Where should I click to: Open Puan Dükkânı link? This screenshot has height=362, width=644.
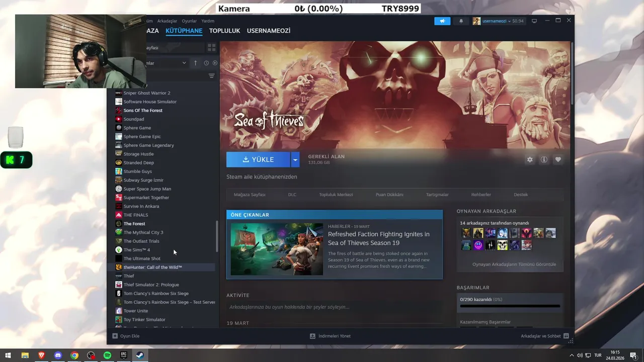[x=389, y=195]
